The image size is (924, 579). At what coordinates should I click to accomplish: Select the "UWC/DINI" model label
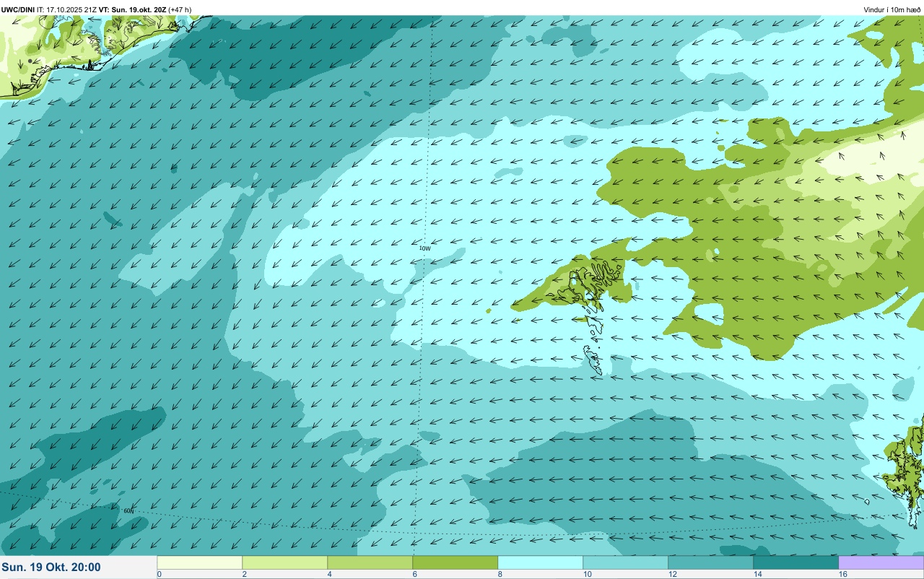[18, 10]
